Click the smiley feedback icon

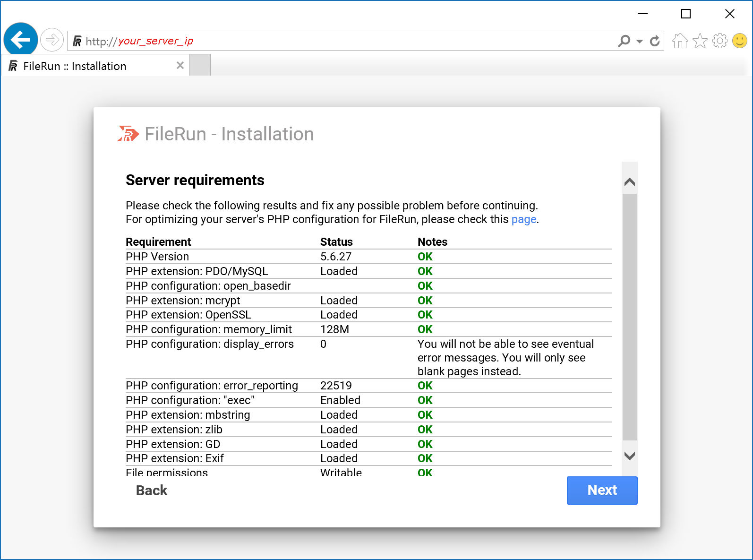(x=739, y=41)
